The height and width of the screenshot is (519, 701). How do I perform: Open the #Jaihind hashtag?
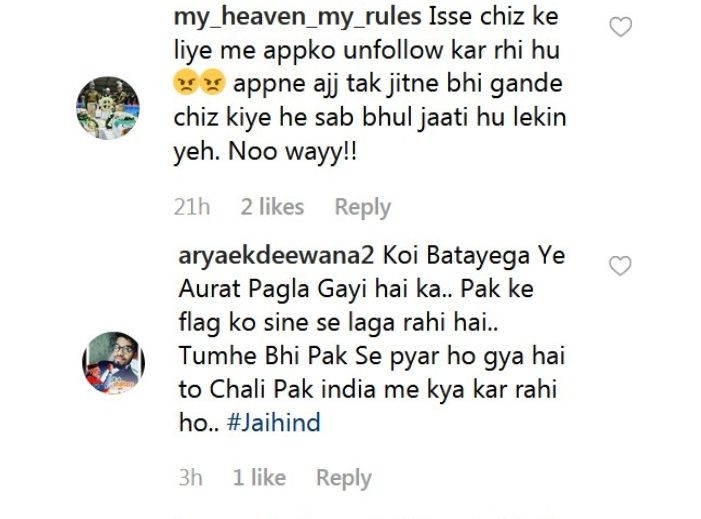[x=274, y=422]
